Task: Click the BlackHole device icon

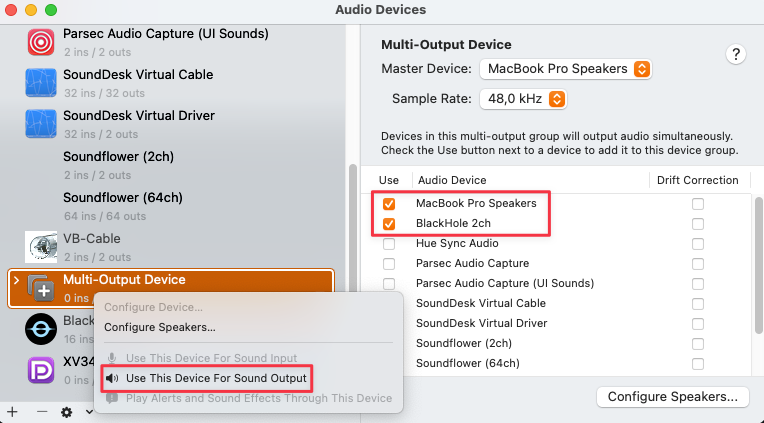Action: pos(41,328)
